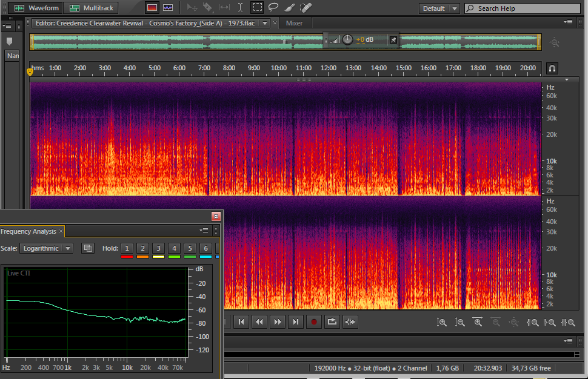Image resolution: width=588 pixels, height=379 pixels.
Task: Open the Scale Logarithmic dropdown
Action: (47, 248)
